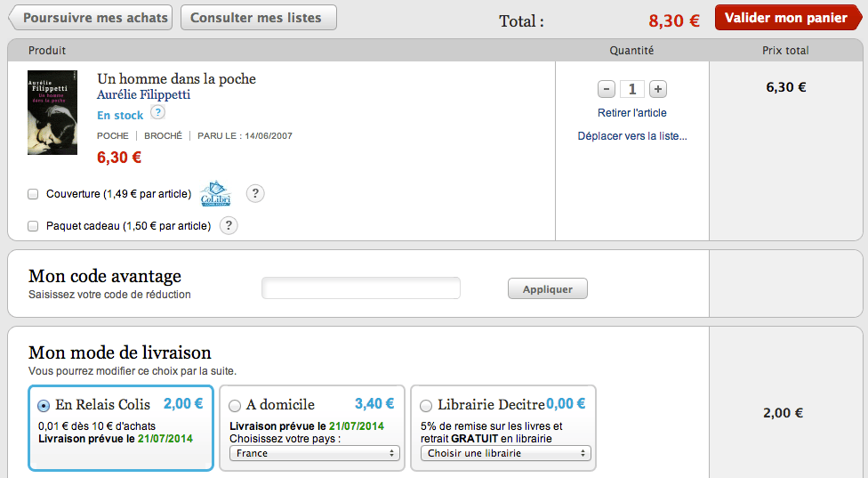Click '0,01 € dès 10 € d'achats' text

click(x=97, y=426)
